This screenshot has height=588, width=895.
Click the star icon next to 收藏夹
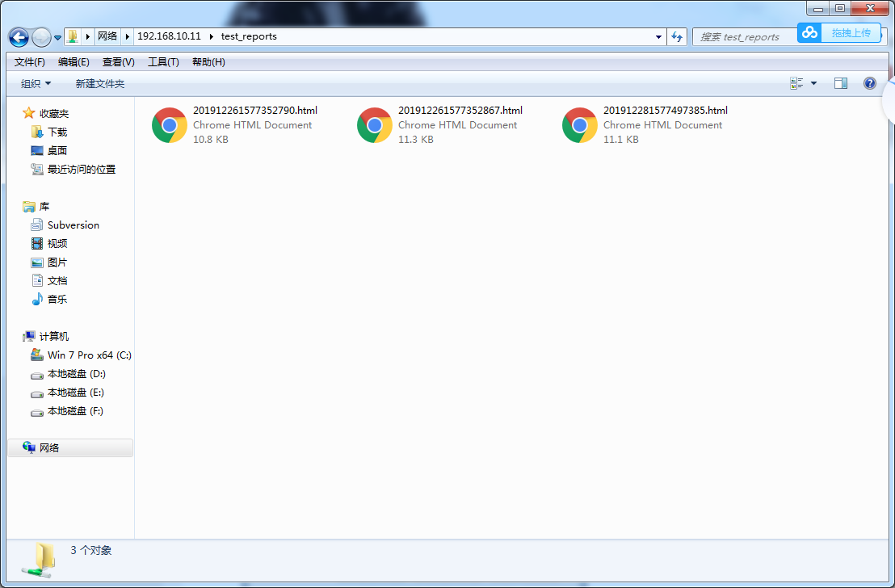[28, 113]
